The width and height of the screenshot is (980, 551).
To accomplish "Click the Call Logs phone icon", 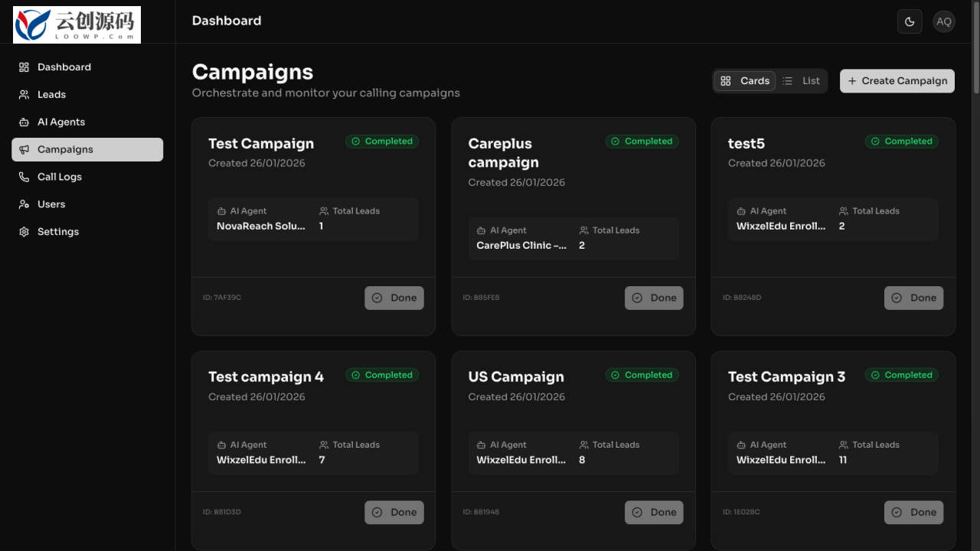I will pyautogui.click(x=24, y=177).
